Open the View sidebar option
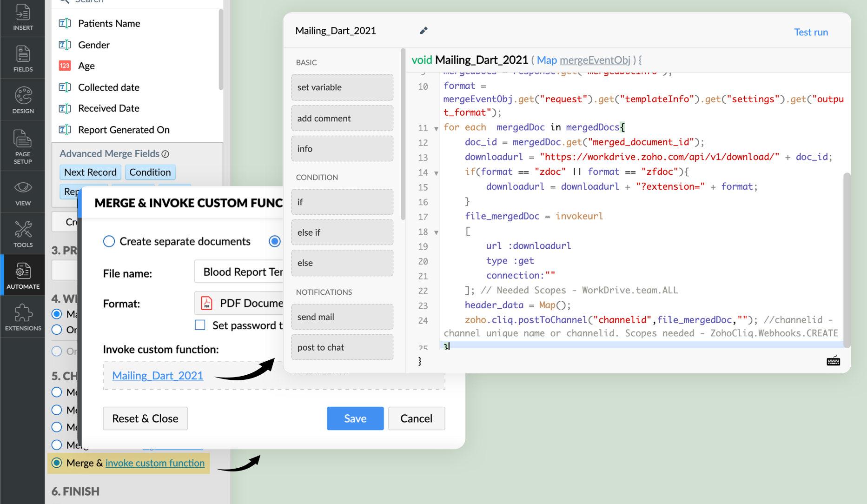Screen dimensions: 867x504 click(x=23, y=192)
